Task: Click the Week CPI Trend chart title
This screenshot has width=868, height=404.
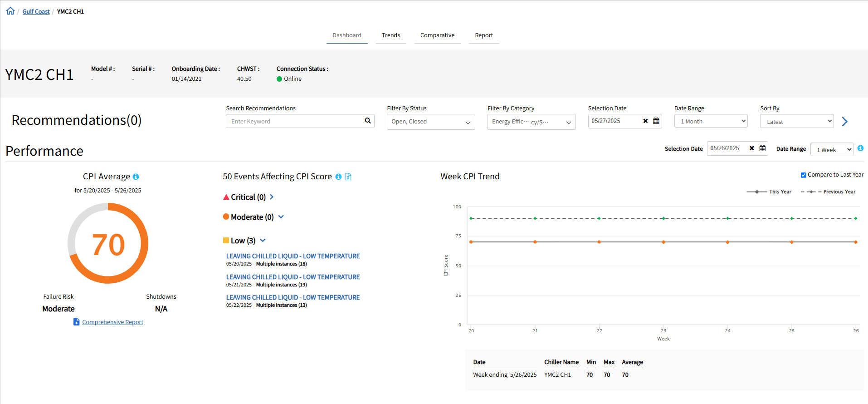Action: pos(470,177)
